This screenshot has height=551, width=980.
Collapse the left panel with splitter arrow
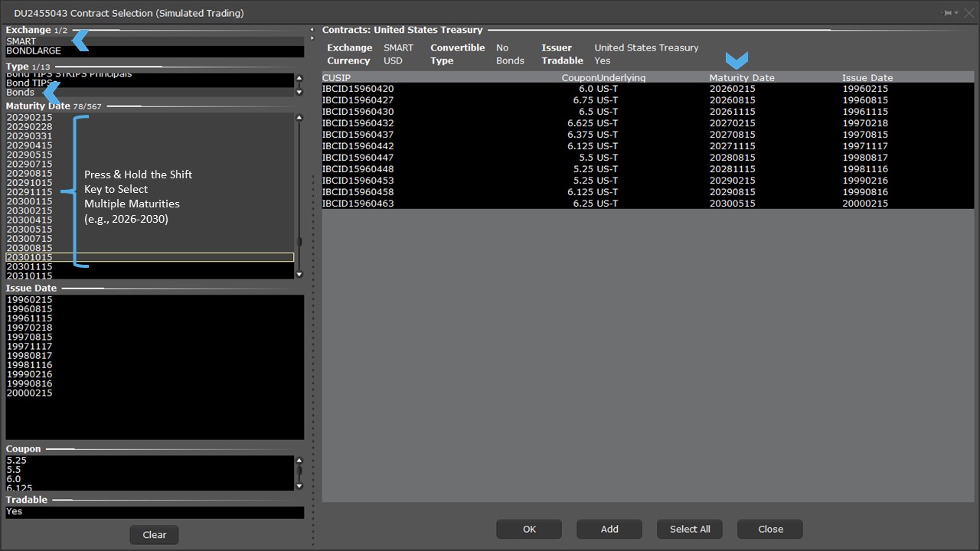click(312, 30)
